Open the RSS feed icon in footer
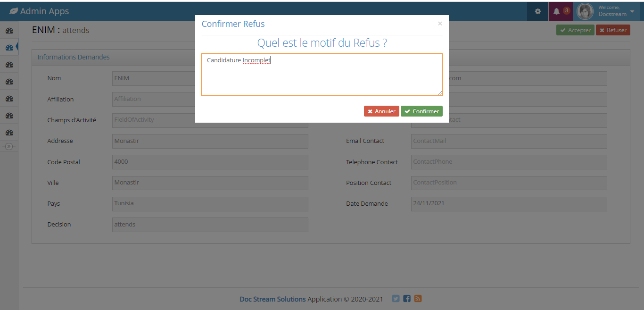Image resolution: width=644 pixels, height=310 pixels. pyautogui.click(x=418, y=299)
